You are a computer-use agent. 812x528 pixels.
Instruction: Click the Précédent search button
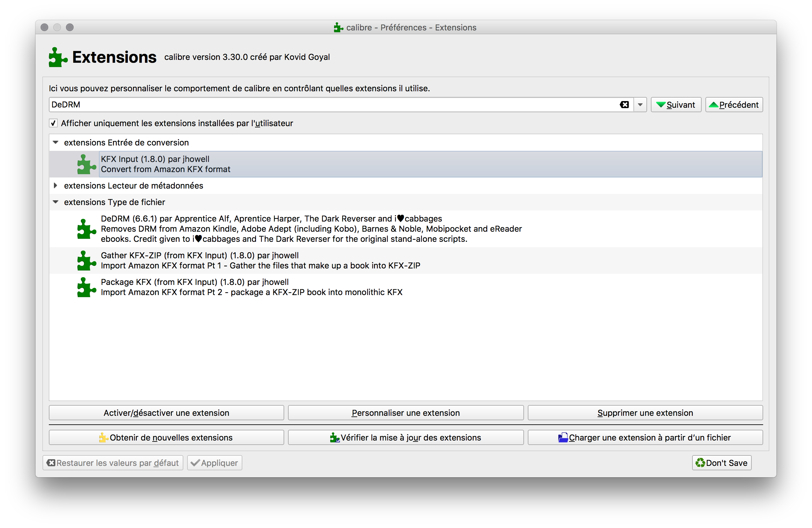[x=734, y=105]
